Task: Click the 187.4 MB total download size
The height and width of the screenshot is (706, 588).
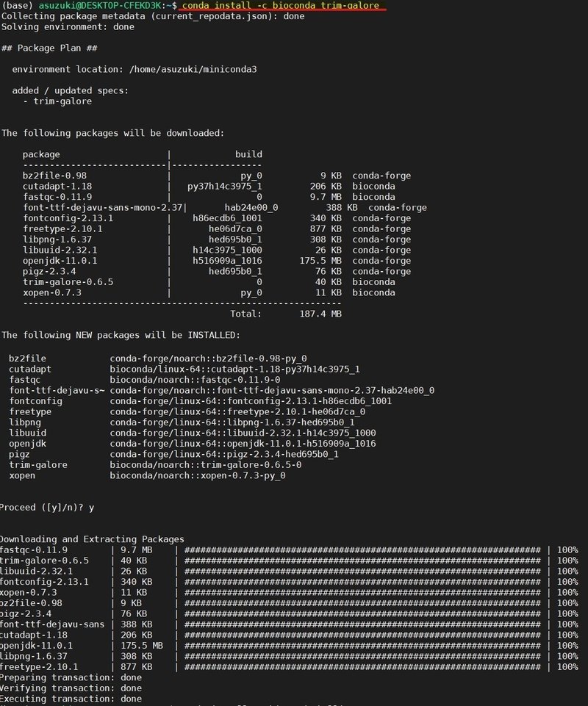Action: (320, 314)
